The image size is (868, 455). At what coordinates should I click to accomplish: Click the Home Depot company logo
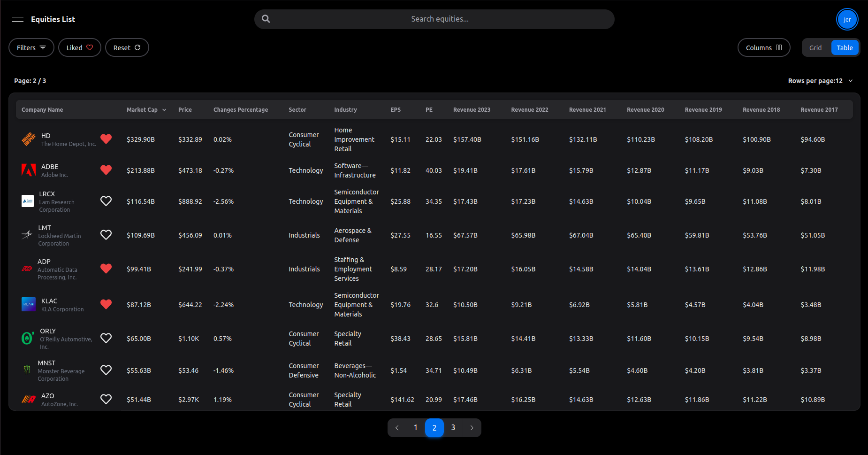(x=29, y=139)
